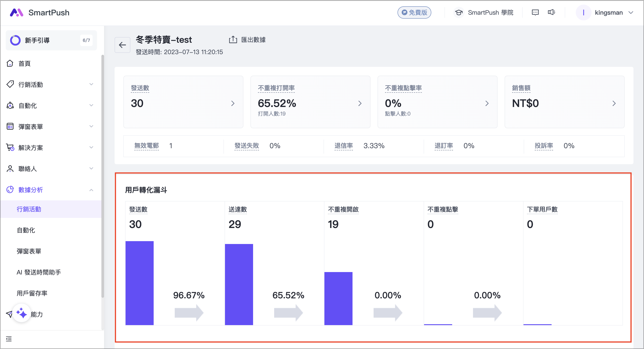
Task: Click the 自動化 automation icon in sidebar
Action: [10, 105]
